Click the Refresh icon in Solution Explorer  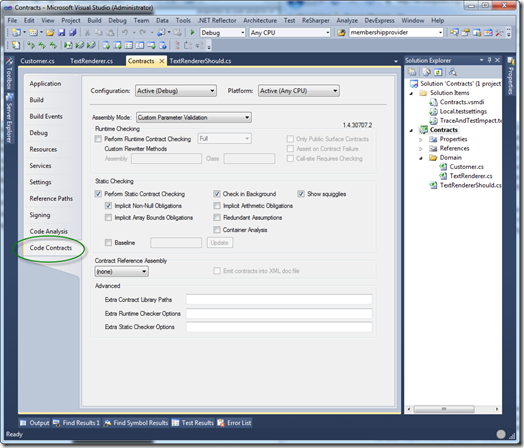[438, 72]
